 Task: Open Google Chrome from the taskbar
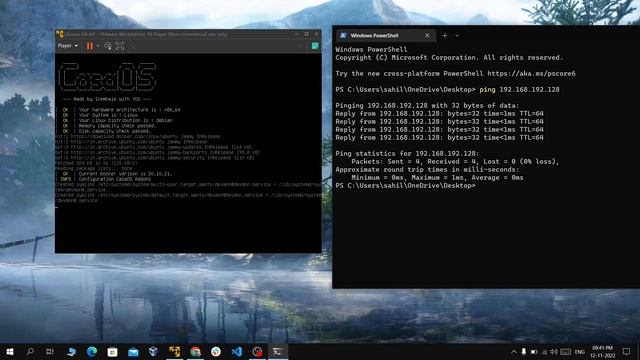click(195, 351)
